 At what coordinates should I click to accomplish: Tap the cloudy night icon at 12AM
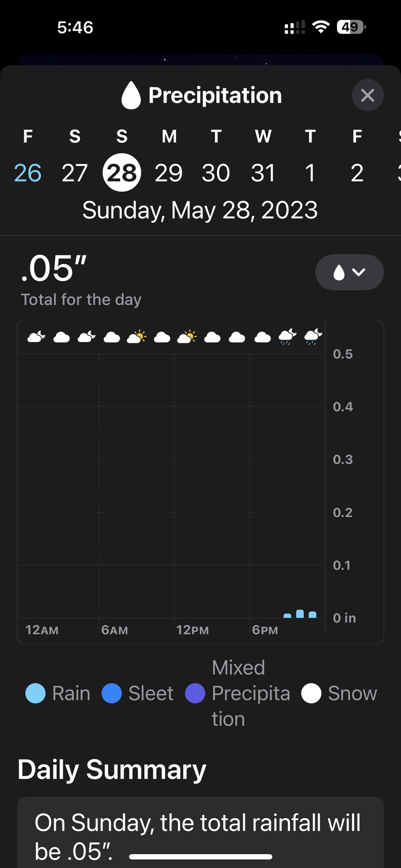click(x=36, y=337)
